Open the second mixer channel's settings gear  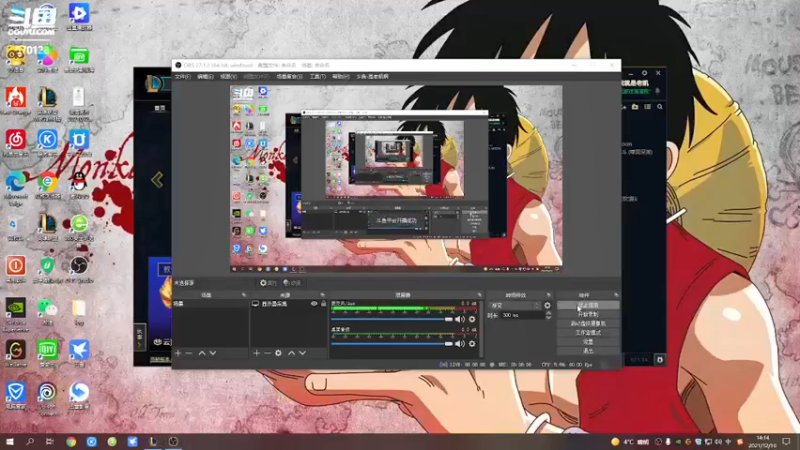click(472, 344)
